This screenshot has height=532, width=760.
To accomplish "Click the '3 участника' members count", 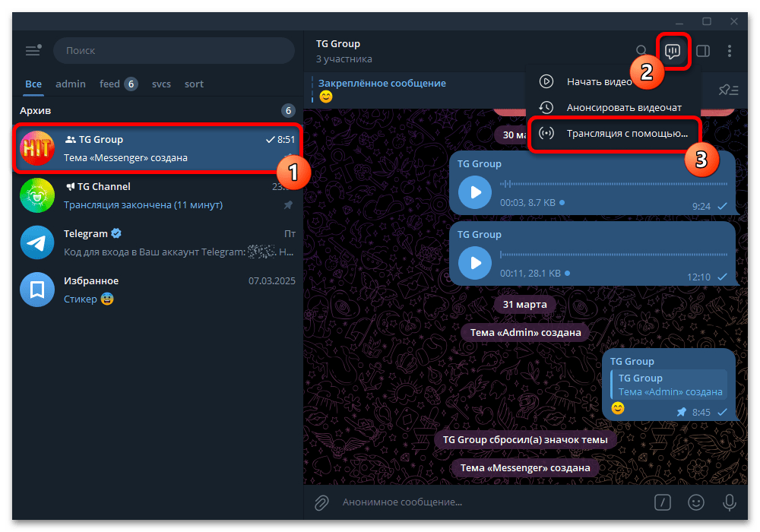I will [x=344, y=59].
